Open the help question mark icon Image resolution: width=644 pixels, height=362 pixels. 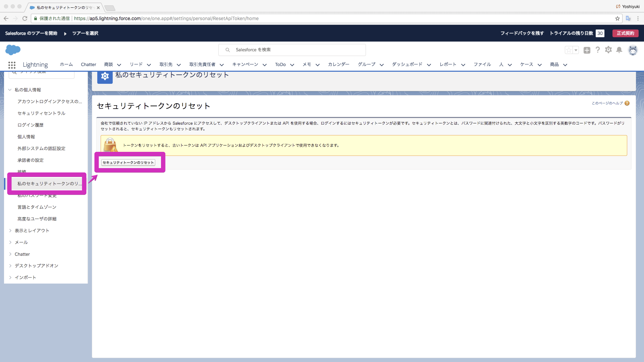[x=598, y=50]
